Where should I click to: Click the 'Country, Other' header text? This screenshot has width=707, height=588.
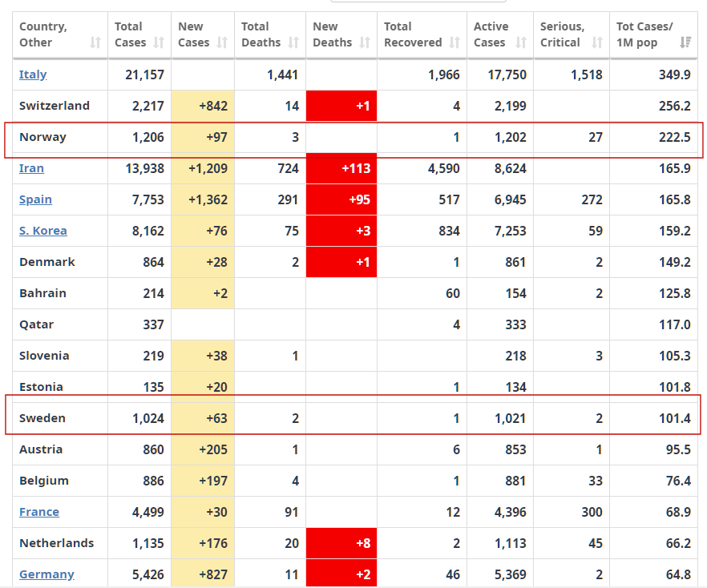click(42, 34)
